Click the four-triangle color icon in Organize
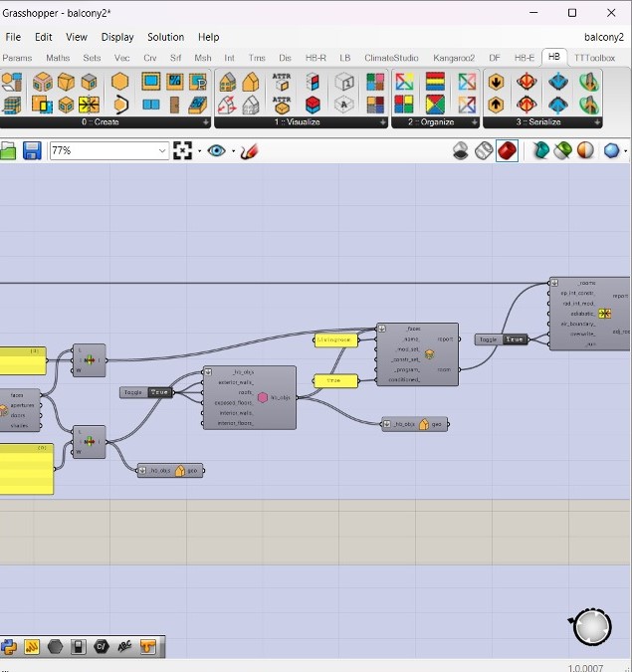The width and height of the screenshot is (632, 672). pyautogui.click(x=435, y=105)
